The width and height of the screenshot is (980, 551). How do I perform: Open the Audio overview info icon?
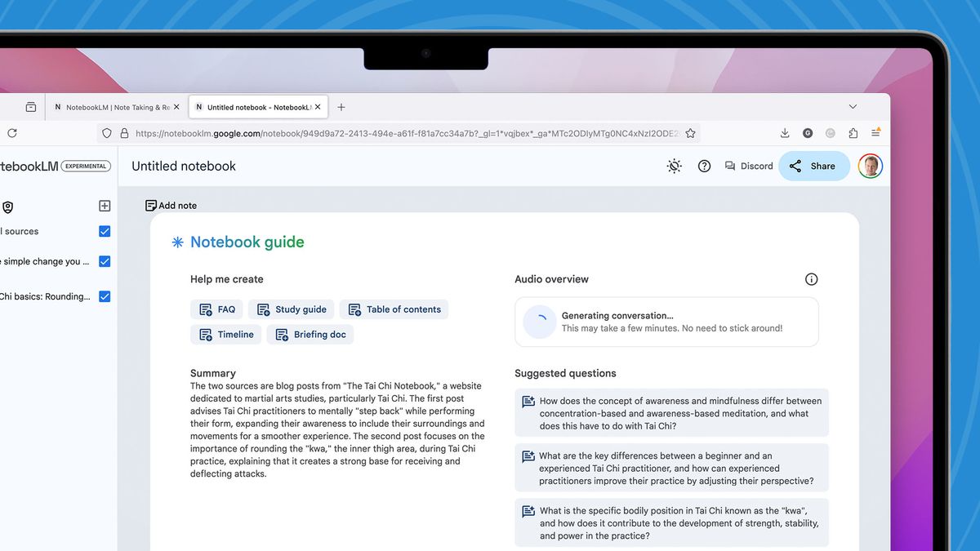pos(811,279)
